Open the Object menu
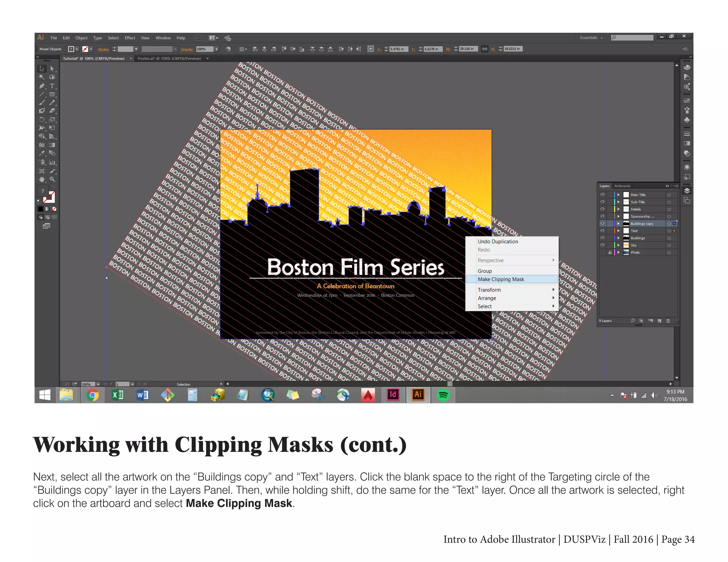This screenshot has width=728, height=562. pyautogui.click(x=81, y=38)
